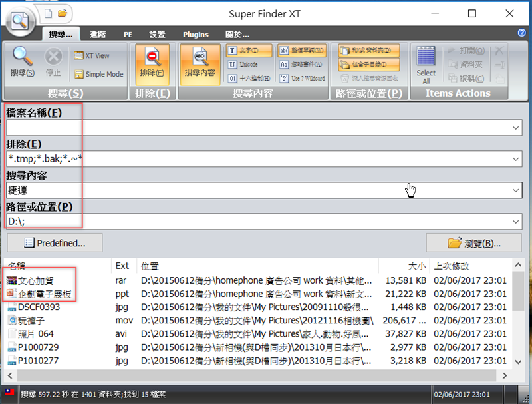Sort results by the 位置 column header

pos(257,266)
